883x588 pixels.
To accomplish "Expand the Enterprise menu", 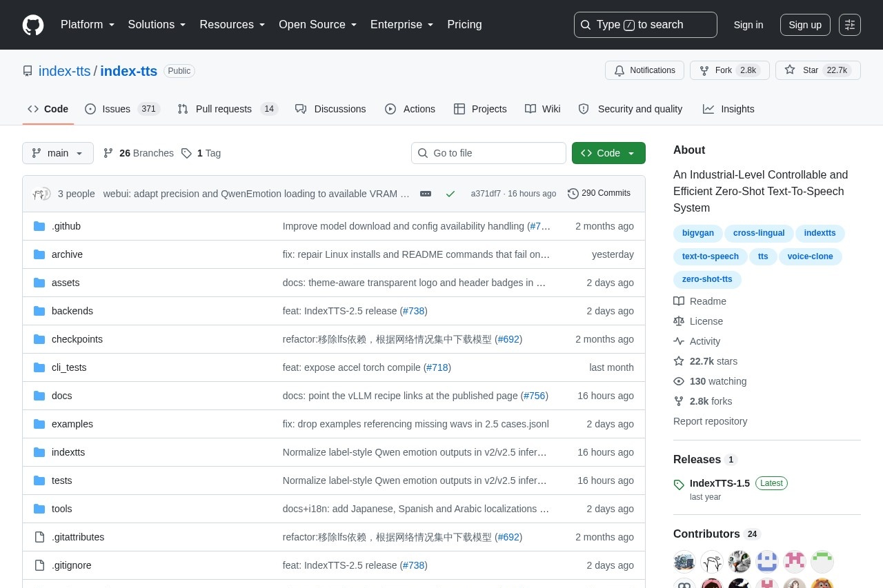I will click(401, 25).
